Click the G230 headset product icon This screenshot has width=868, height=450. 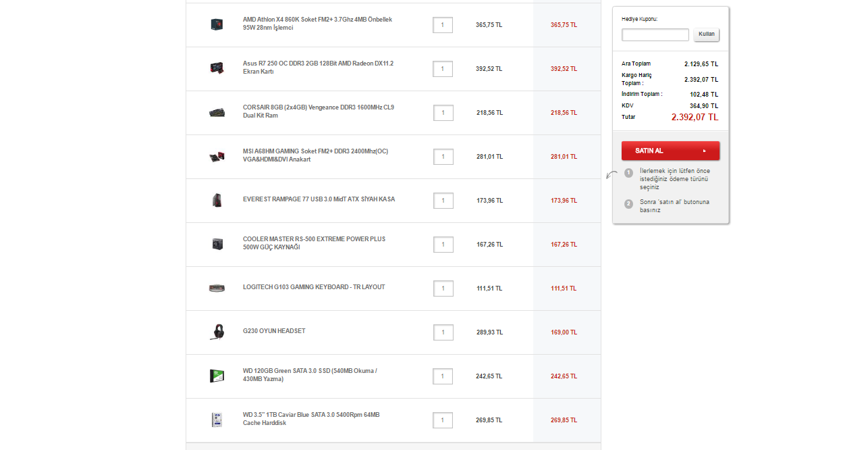(x=217, y=332)
